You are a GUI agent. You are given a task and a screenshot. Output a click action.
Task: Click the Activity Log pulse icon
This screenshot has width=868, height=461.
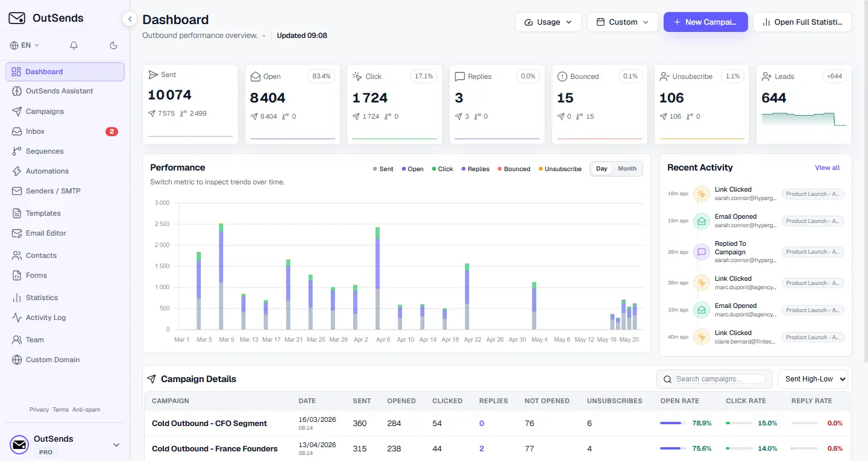pos(16,318)
